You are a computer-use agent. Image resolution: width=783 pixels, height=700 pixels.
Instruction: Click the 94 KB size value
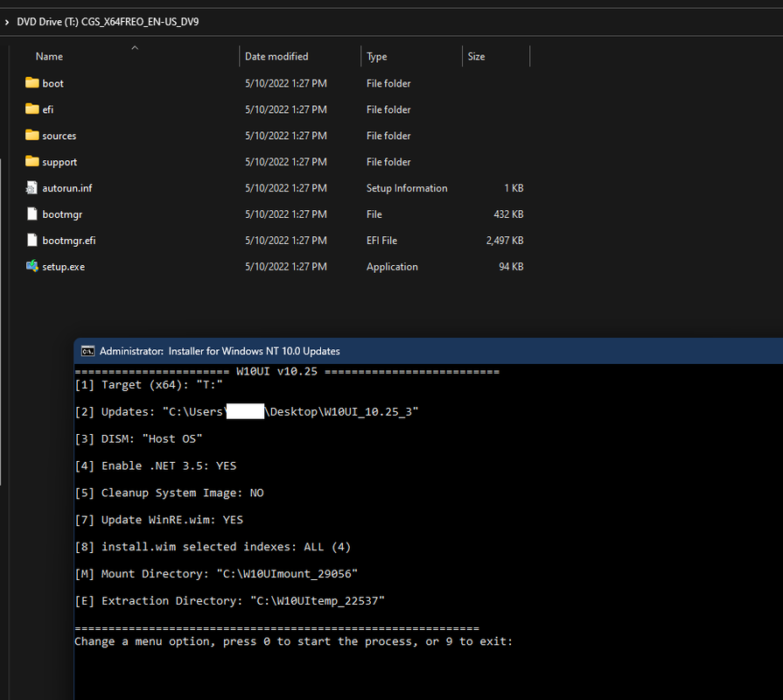(x=511, y=267)
